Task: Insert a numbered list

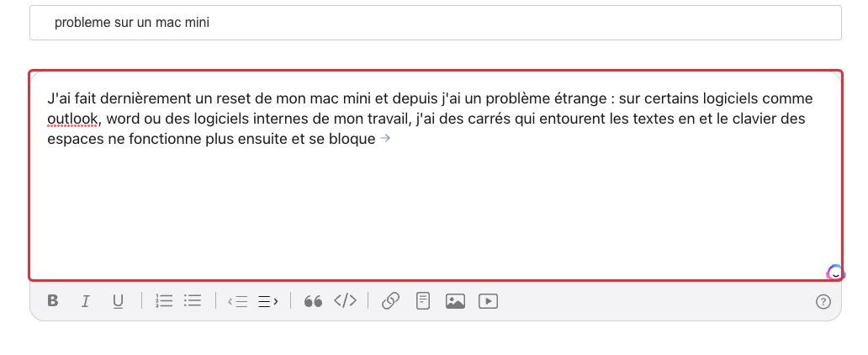Action: 164,301
